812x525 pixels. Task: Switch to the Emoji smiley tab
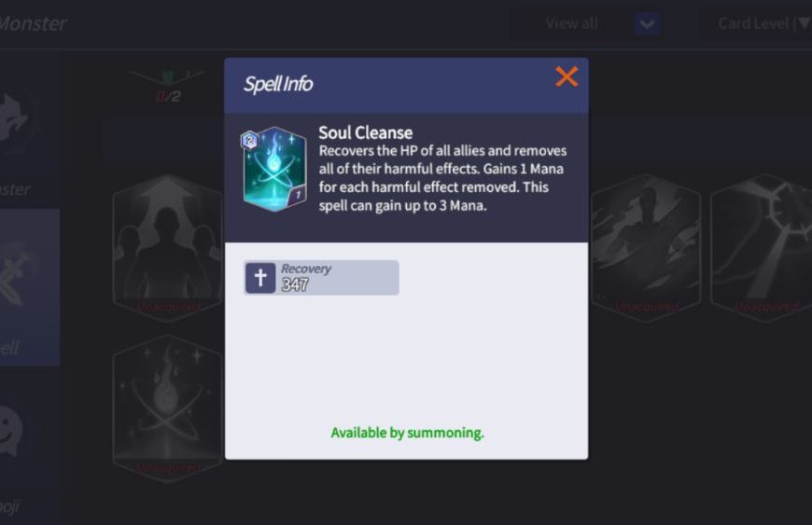point(11,432)
